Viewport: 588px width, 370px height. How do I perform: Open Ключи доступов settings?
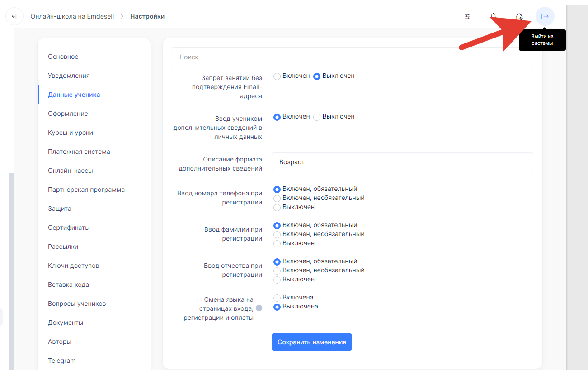pos(73,266)
